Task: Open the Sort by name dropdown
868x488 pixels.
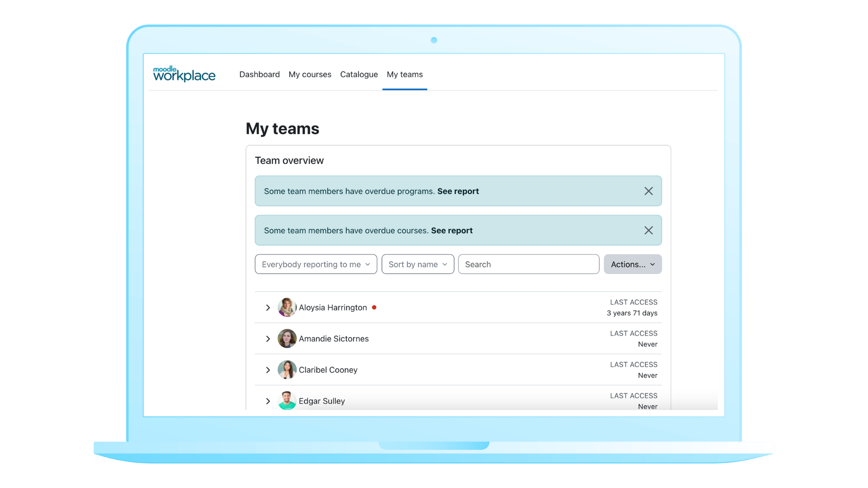Action: pos(417,264)
